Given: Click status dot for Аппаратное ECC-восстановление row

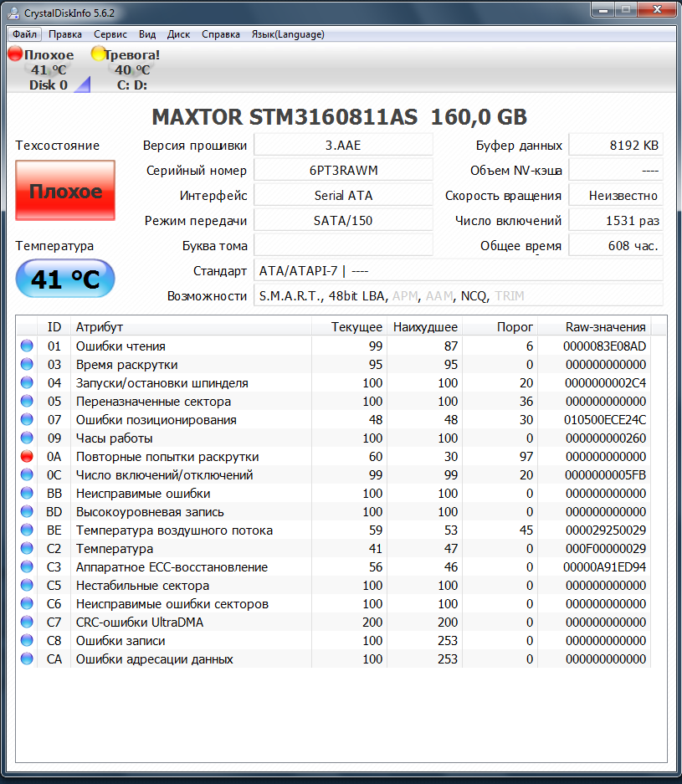Looking at the screenshot, I should [x=27, y=567].
